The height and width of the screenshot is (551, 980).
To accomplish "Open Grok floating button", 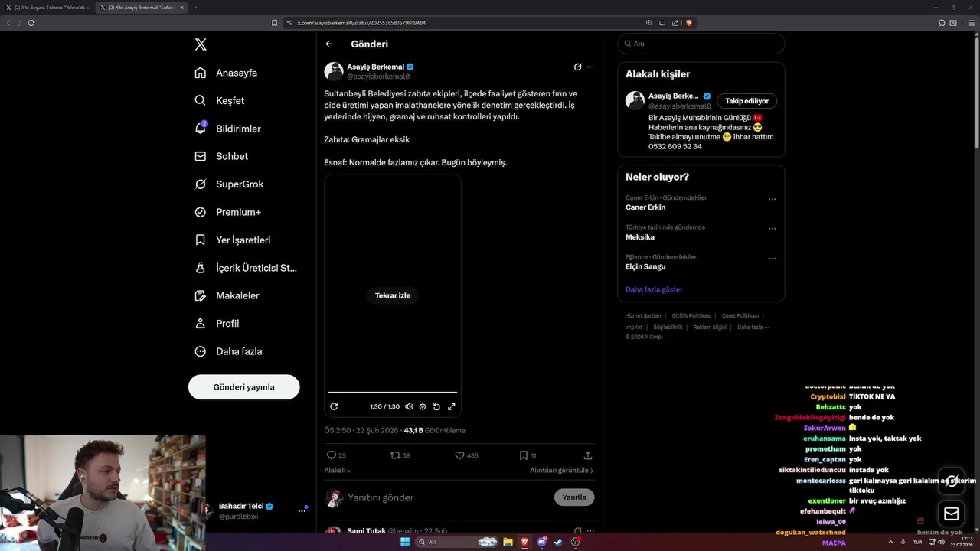I will pos(952,481).
